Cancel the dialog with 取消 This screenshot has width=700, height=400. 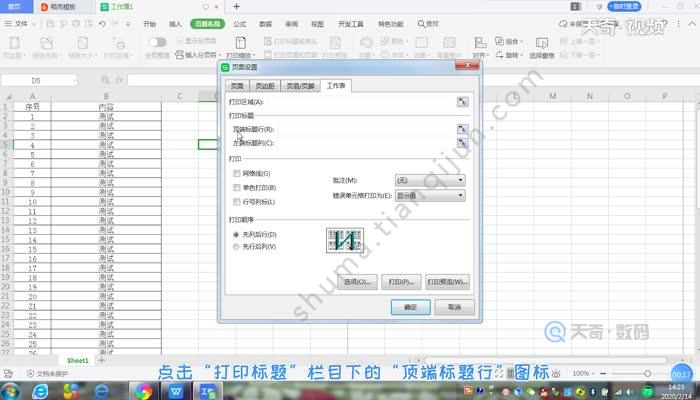tap(454, 307)
